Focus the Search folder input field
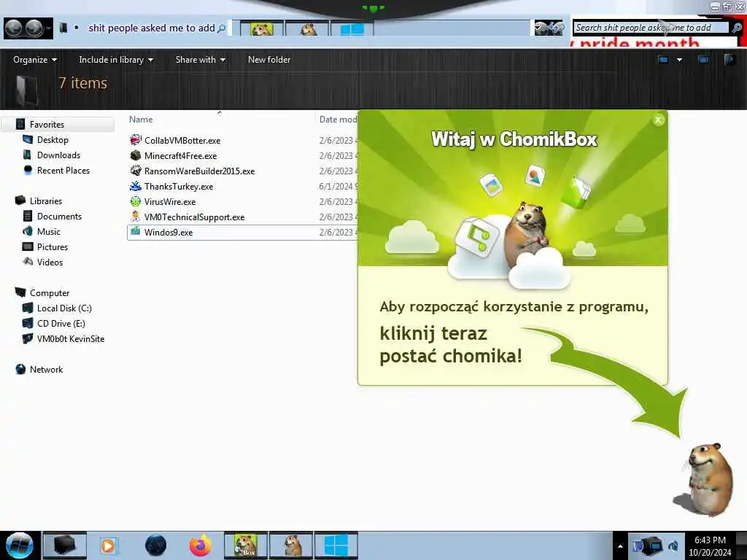 click(x=650, y=28)
